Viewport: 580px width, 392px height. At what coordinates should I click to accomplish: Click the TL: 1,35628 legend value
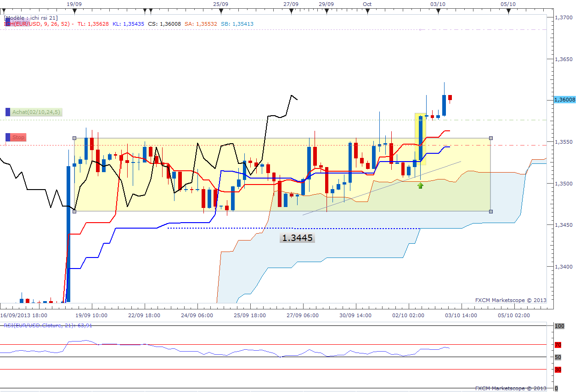pyautogui.click(x=94, y=24)
